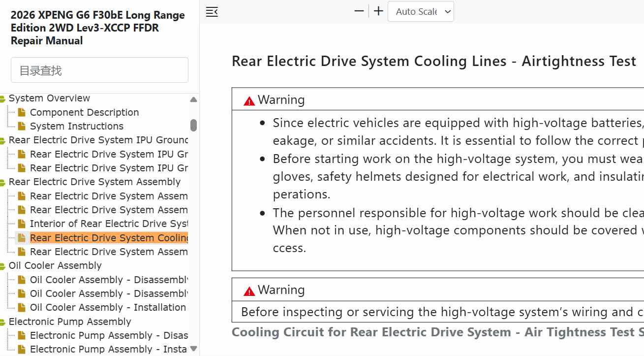Open the Auto Scale zoom dropdown
Viewport: 644px width, 356px height.
(x=421, y=11)
